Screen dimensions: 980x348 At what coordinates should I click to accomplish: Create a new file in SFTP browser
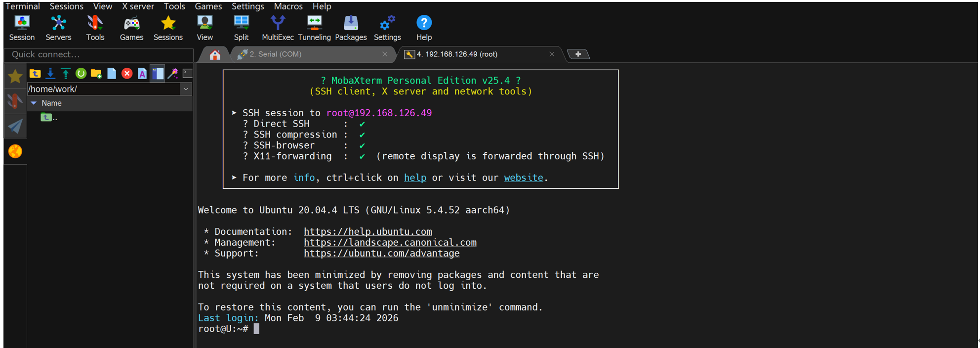pos(112,74)
